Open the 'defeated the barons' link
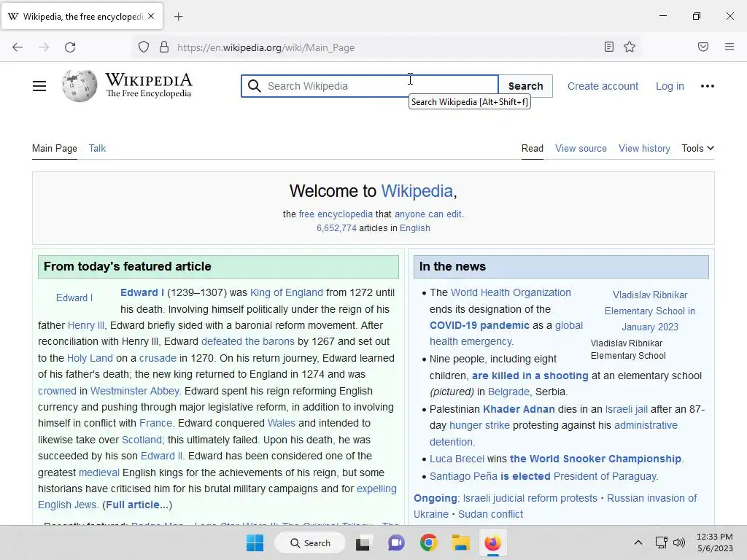Image resolution: width=747 pixels, height=560 pixels. [x=248, y=341]
